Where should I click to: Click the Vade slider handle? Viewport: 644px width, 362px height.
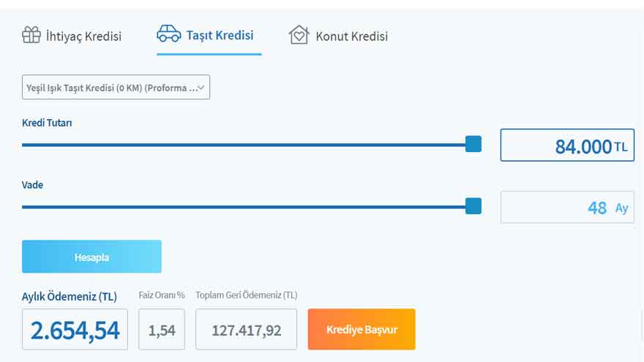pos(473,206)
